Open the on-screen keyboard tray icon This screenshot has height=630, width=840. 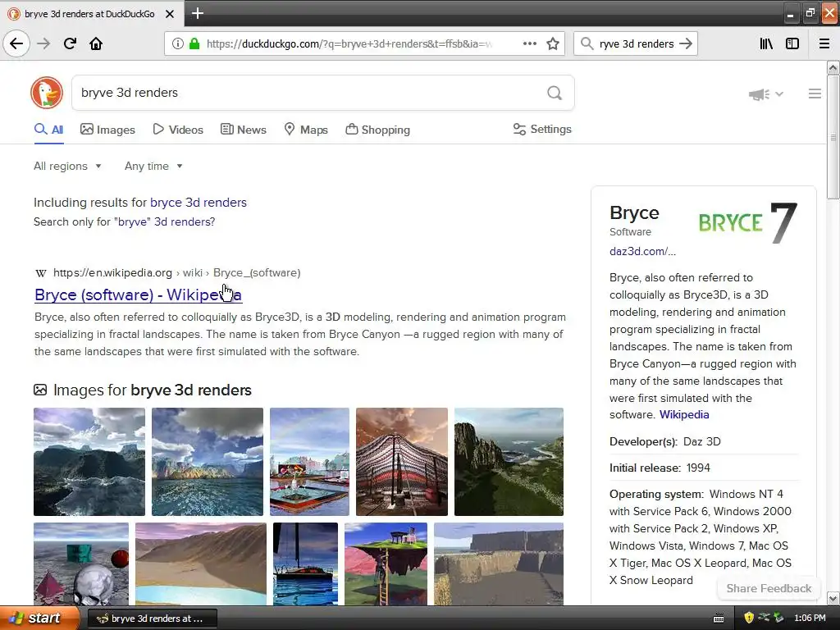pos(719,619)
